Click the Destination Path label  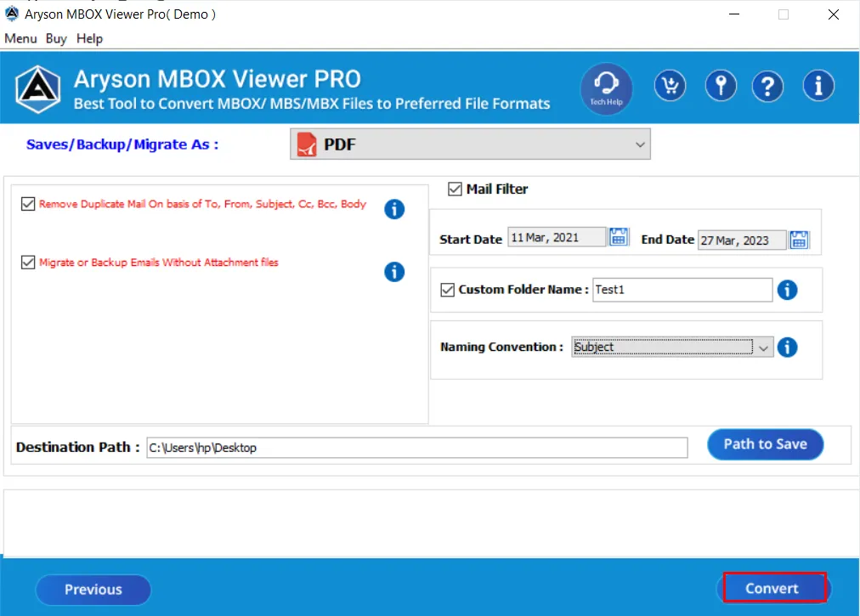pyautogui.click(x=77, y=447)
